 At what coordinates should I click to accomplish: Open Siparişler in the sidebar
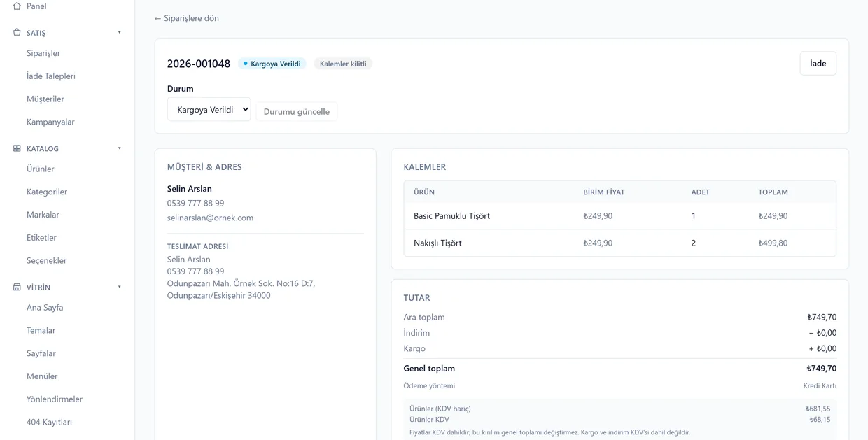[x=43, y=53]
